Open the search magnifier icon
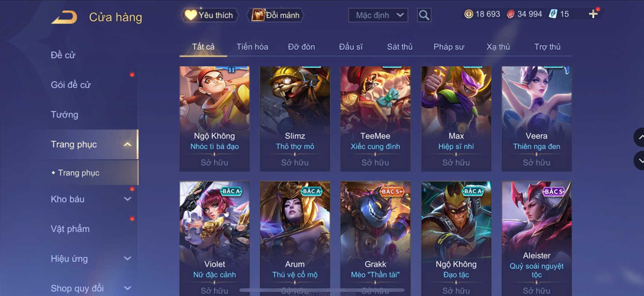This screenshot has width=644, height=296. pyautogui.click(x=424, y=15)
